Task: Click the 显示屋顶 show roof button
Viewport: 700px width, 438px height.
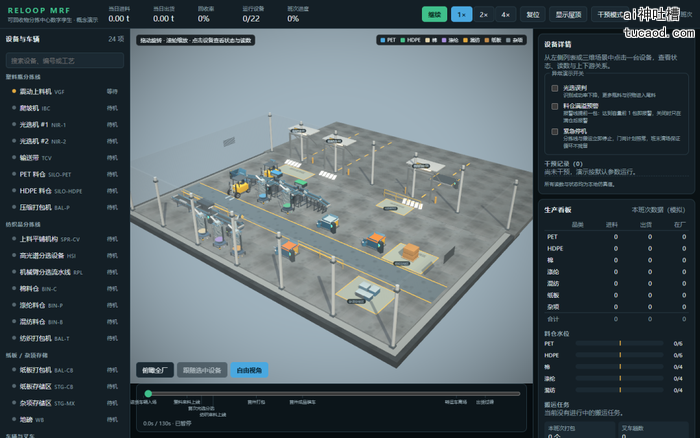Action: (568, 14)
